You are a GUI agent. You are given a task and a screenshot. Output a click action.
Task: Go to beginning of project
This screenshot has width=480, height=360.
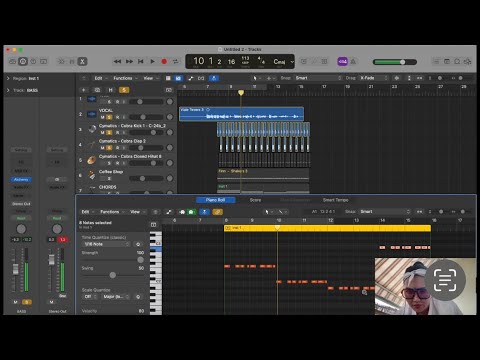[141, 62]
